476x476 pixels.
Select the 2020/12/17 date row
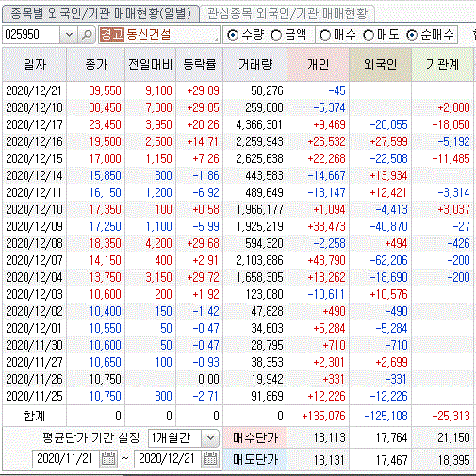(x=238, y=124)
